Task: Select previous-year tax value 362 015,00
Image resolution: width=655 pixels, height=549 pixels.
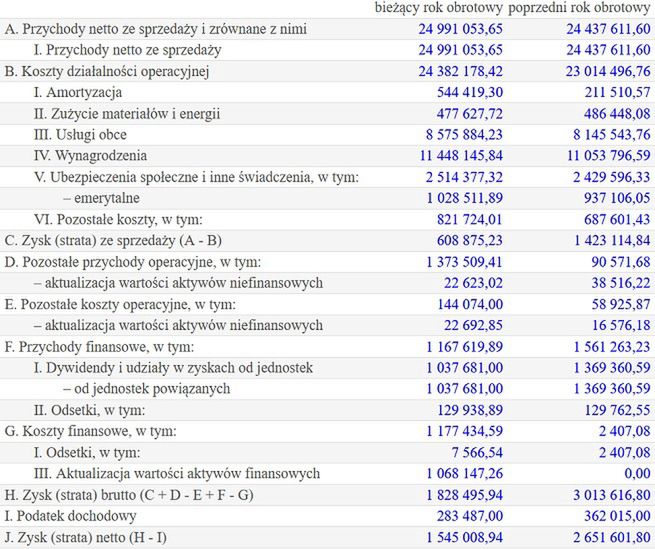Action: coord(617,516)
